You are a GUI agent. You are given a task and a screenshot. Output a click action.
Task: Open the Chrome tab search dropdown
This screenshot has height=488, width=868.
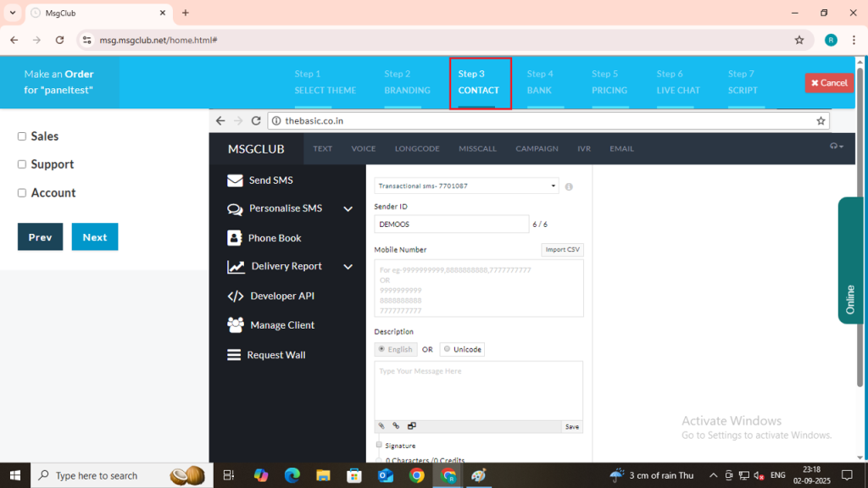click(13, 13)
